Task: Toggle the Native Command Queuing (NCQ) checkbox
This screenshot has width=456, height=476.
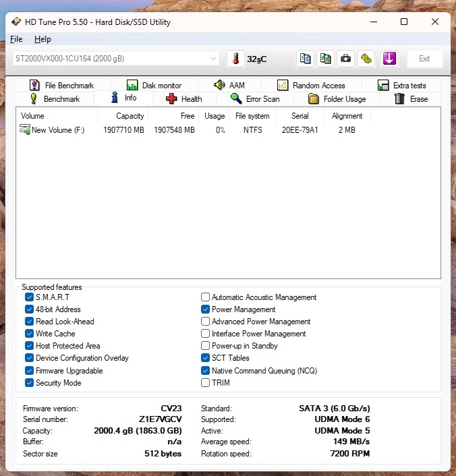Action: 206,371
